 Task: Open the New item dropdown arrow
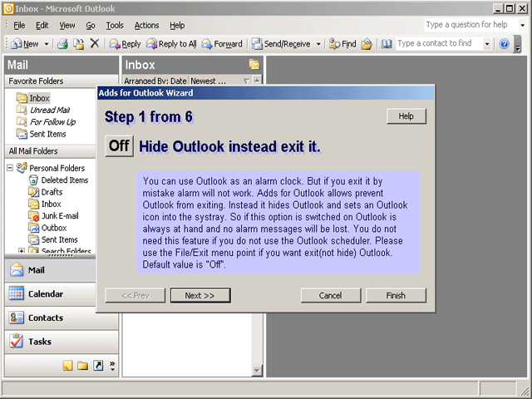point(47,44)
